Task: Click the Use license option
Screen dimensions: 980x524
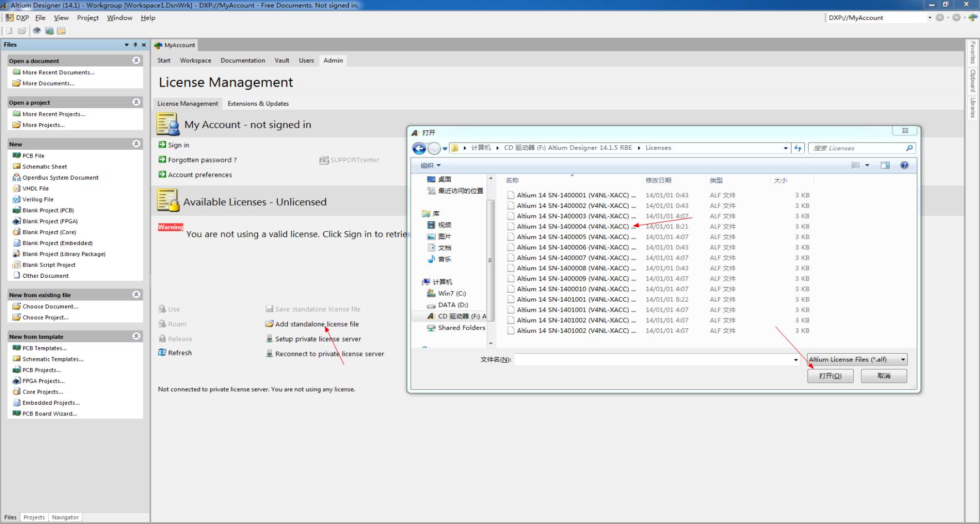Action: pyautogui.click(x=172, y=309)
